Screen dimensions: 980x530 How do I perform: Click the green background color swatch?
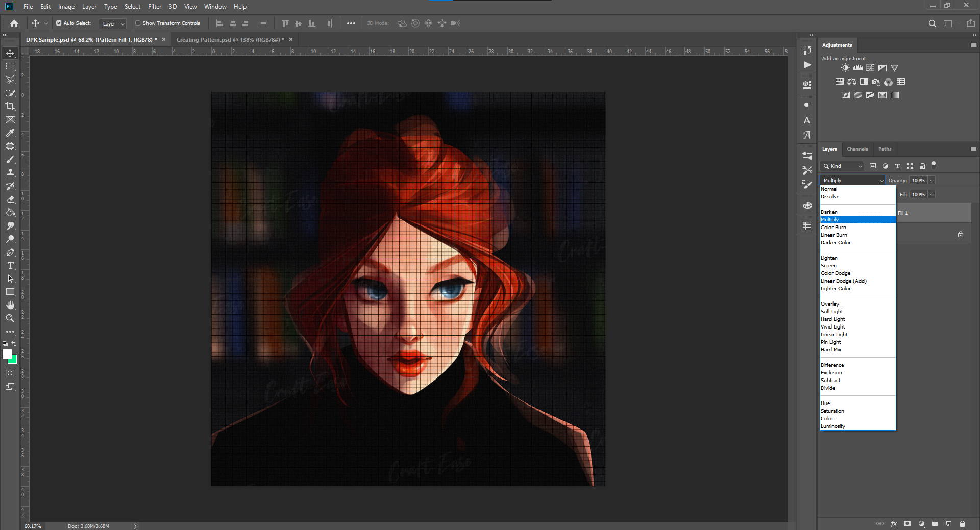pyautogui.click(x=14, y=361)
